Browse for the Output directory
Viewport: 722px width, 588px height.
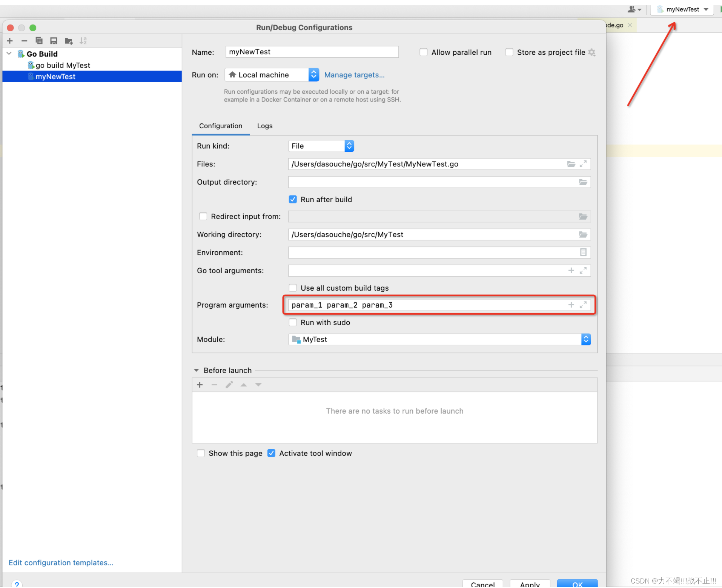[x=583, y=182]
